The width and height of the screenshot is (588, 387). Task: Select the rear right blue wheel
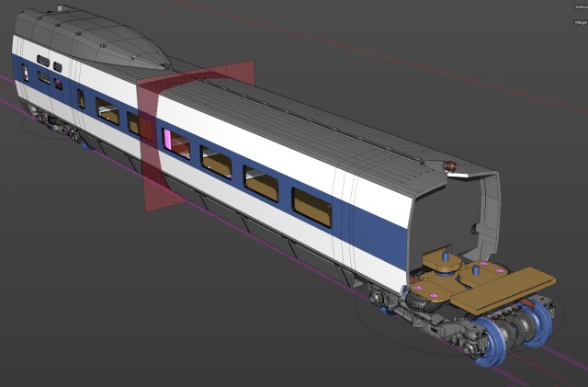click(x=539, y=324)
